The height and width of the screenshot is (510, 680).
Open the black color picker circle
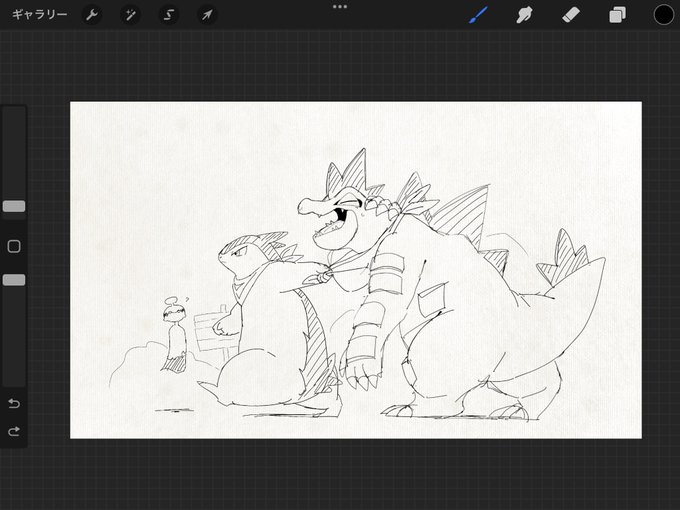664,15
